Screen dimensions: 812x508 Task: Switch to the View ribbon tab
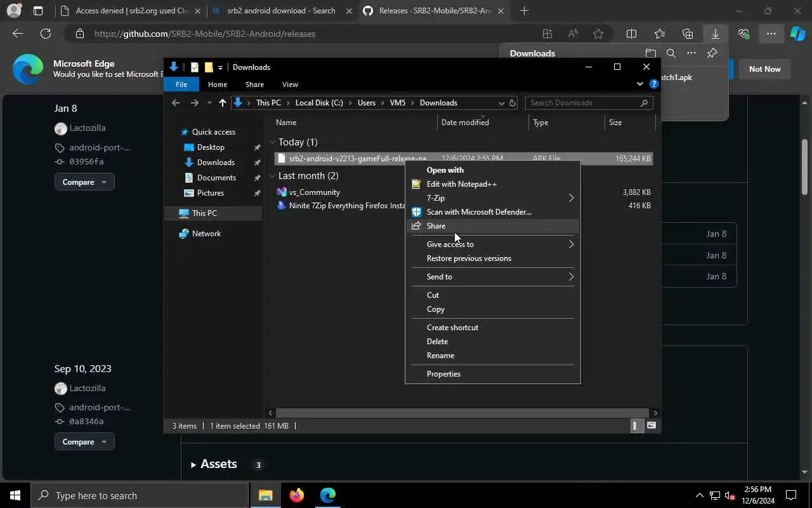click(x=290, y=84)
